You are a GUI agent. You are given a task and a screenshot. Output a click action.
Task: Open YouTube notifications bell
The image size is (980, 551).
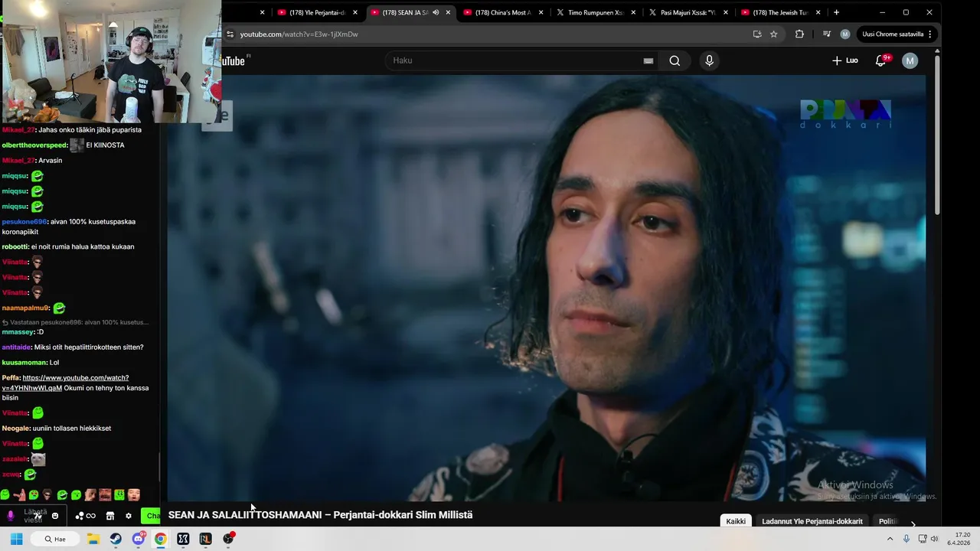(880, 60)
